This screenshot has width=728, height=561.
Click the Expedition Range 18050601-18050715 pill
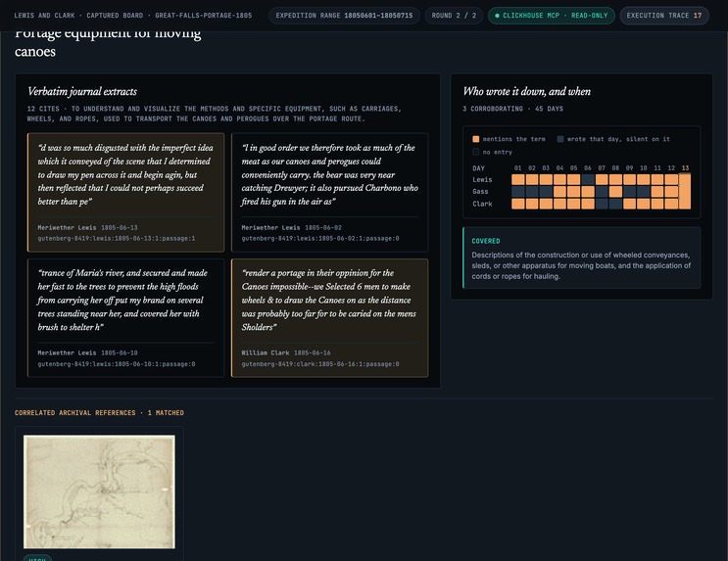click(x=344, y=16)
